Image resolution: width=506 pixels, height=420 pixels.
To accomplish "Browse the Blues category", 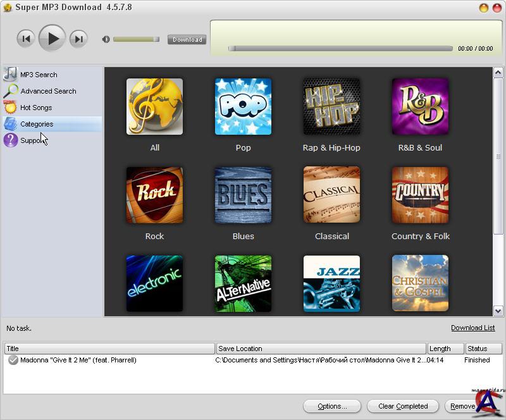I will [x=243, y=195].
